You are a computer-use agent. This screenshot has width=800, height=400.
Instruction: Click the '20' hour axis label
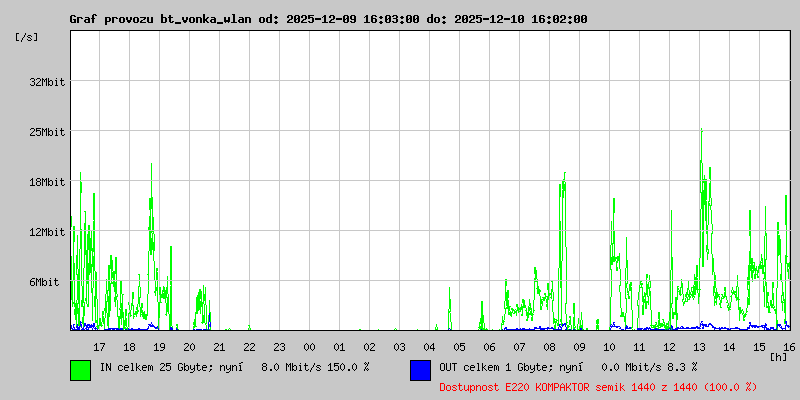click(x=189, y=347)
